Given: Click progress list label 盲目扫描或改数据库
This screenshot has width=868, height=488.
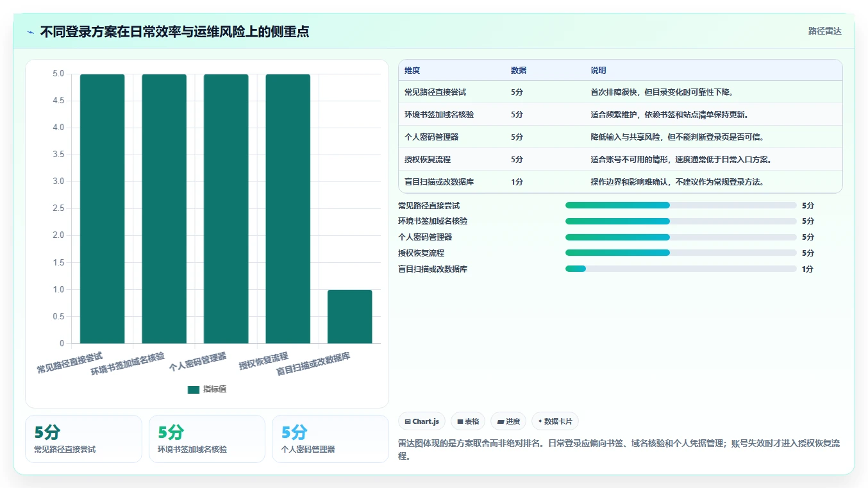Looking at the screenshot, I should tap(433, 269).
